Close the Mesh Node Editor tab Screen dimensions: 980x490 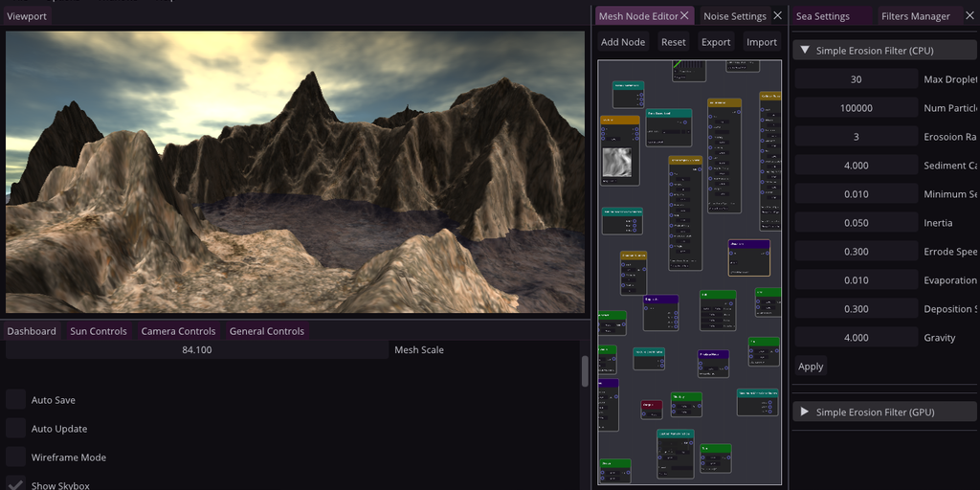pyautogui.click(x=684, y=16)
